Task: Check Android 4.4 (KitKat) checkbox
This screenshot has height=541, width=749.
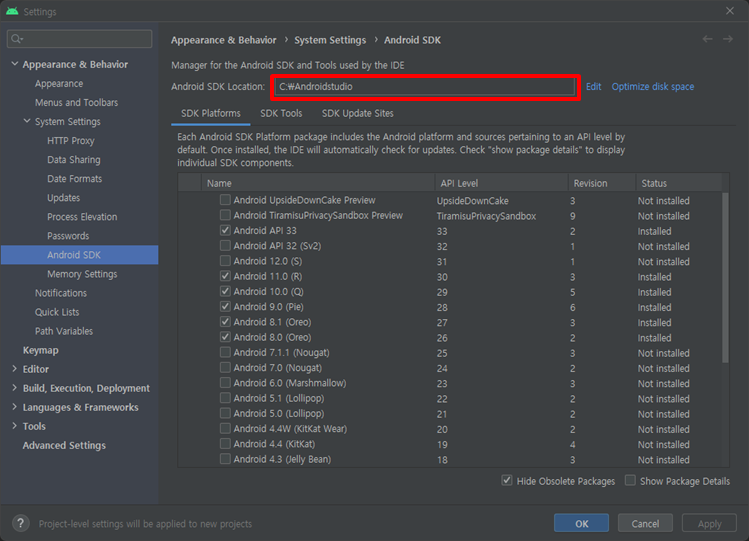Action: 225,444
